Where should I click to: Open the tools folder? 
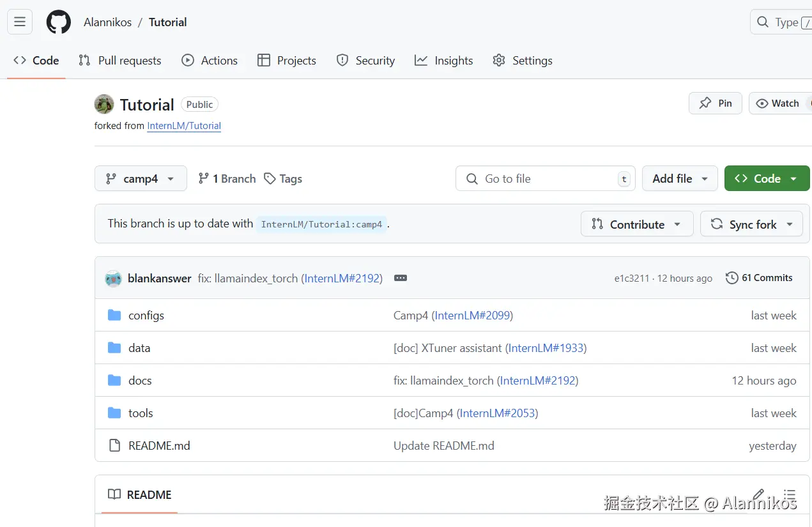(x=141, y=413)
